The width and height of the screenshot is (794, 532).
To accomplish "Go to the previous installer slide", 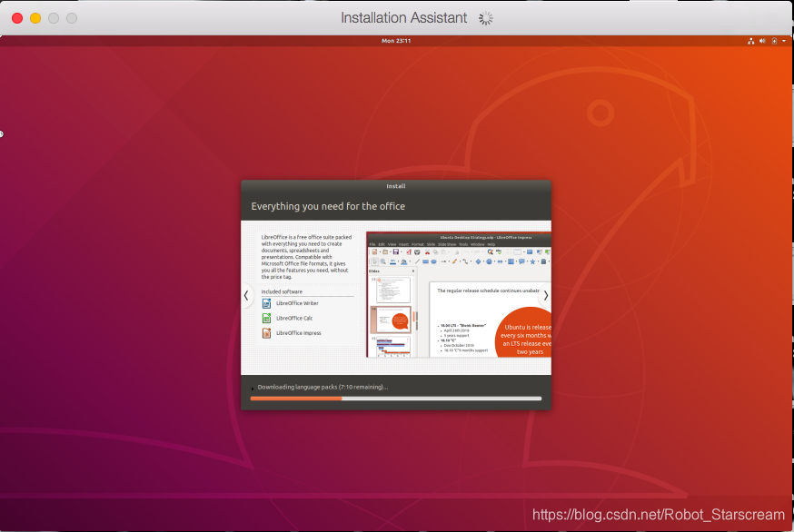I will (246, 296).
